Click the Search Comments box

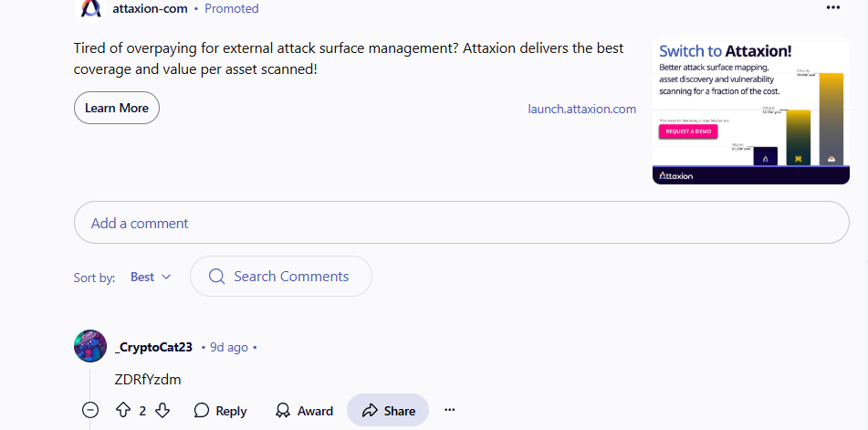pos(281,277)
